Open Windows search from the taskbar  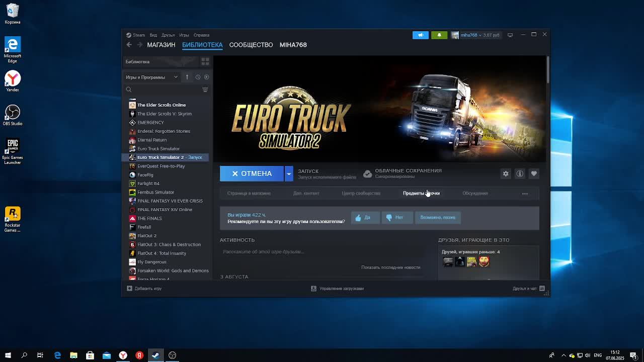(x=24, y=355)
